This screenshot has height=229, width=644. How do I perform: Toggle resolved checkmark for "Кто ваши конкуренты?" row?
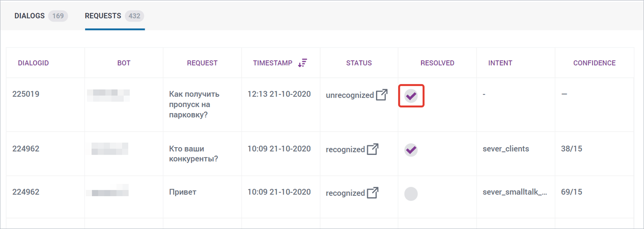point(411,150)
